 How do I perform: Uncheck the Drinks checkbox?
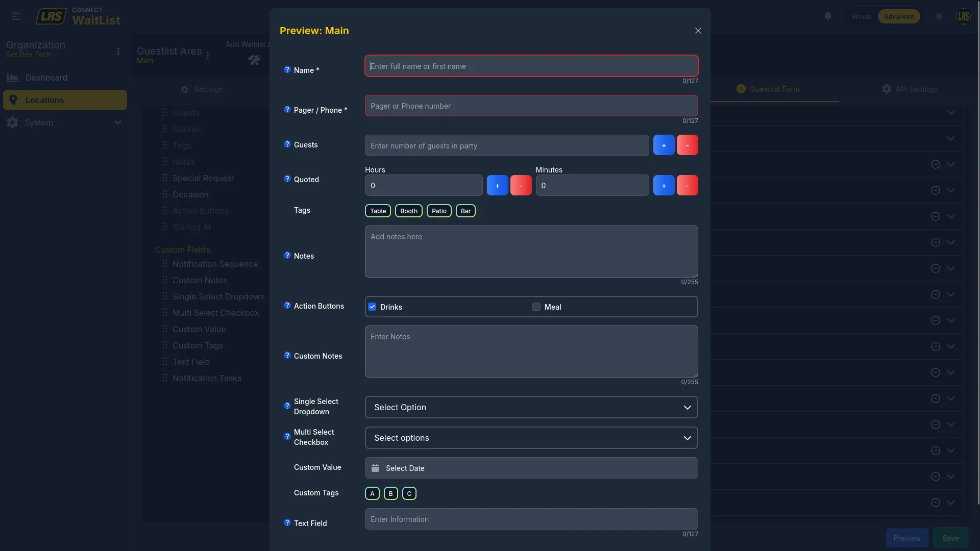coord(372,307)
